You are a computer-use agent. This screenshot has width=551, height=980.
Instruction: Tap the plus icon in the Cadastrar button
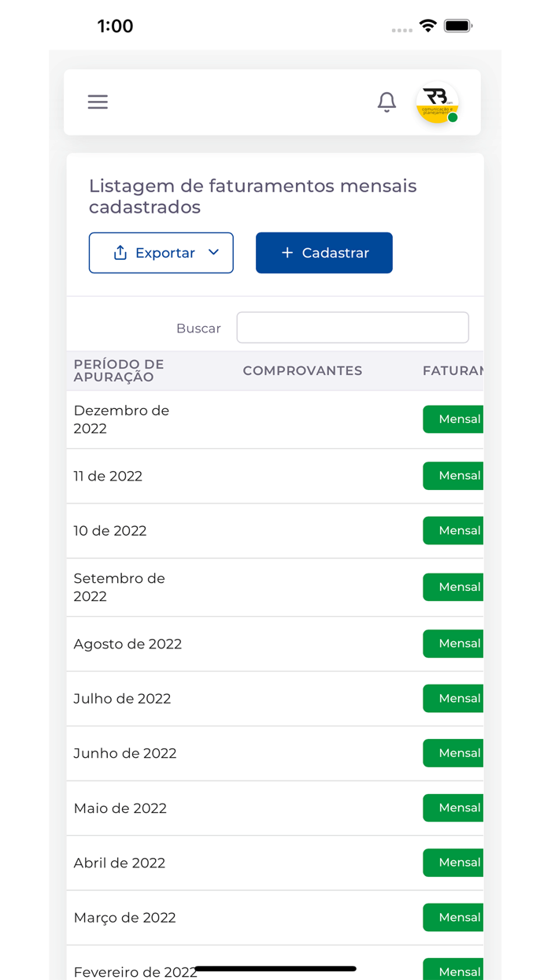point(286,253)
